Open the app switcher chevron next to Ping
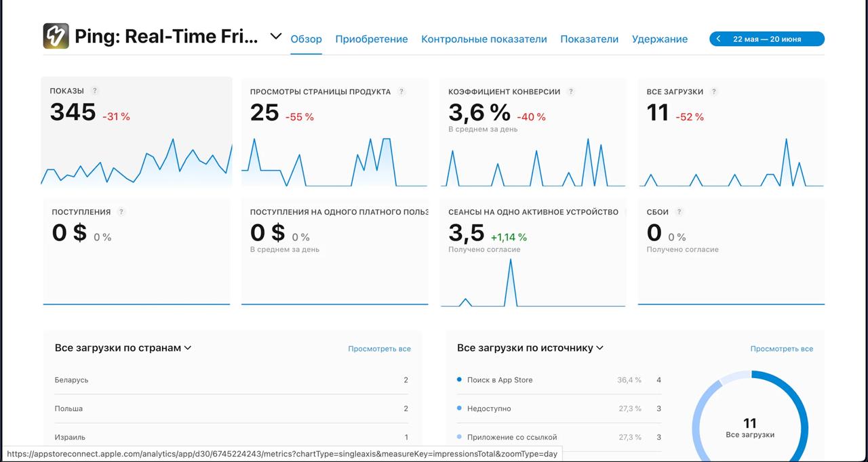The height and width of the screenshot is (462, 868). (x=275, y=38)
